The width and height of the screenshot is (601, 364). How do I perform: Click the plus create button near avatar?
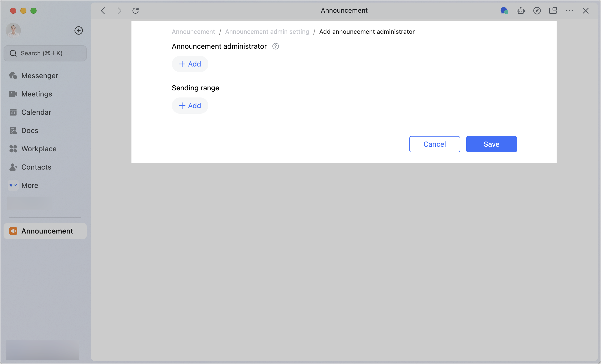pyautogui.click(x=79, y=30)
